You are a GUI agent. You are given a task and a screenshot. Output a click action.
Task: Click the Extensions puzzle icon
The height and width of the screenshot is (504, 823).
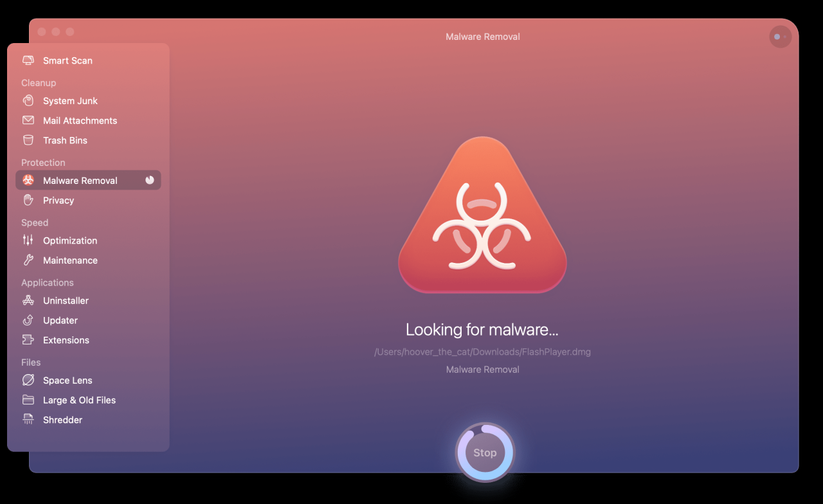click(28, 340)
